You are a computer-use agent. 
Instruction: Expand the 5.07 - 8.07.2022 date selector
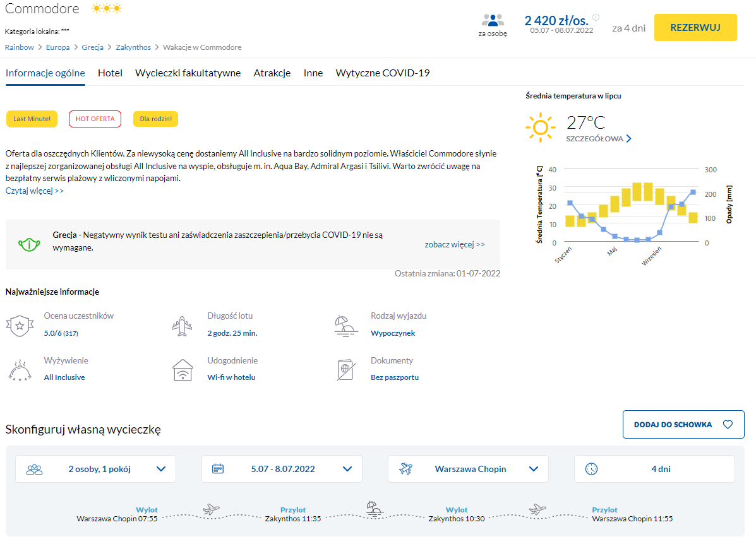(x=282, y=469)
